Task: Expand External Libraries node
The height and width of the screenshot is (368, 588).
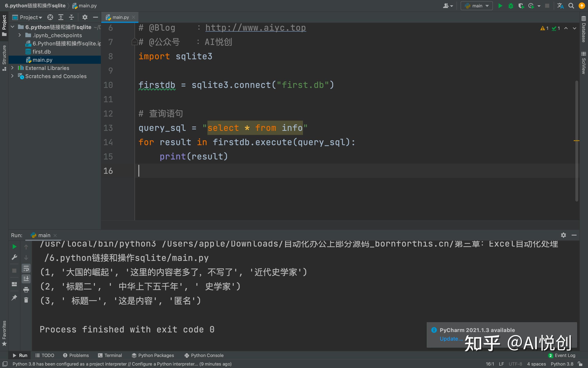Action: click(12, 68)
